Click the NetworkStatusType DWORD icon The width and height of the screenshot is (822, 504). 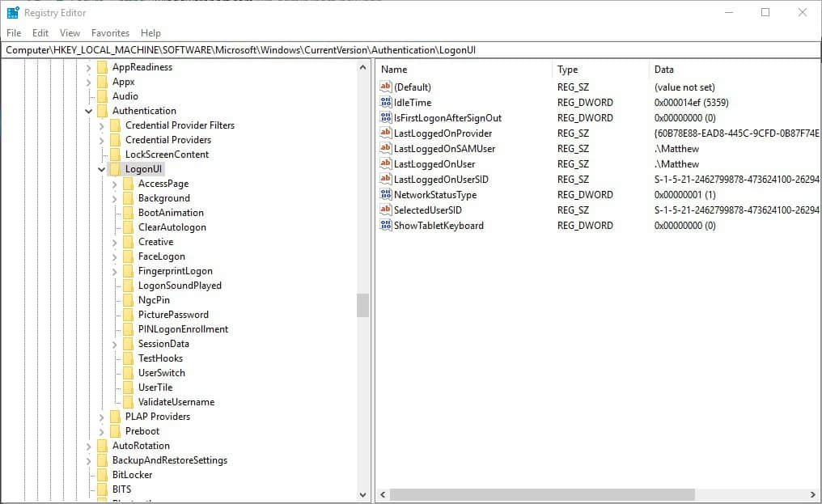[386, 194]
